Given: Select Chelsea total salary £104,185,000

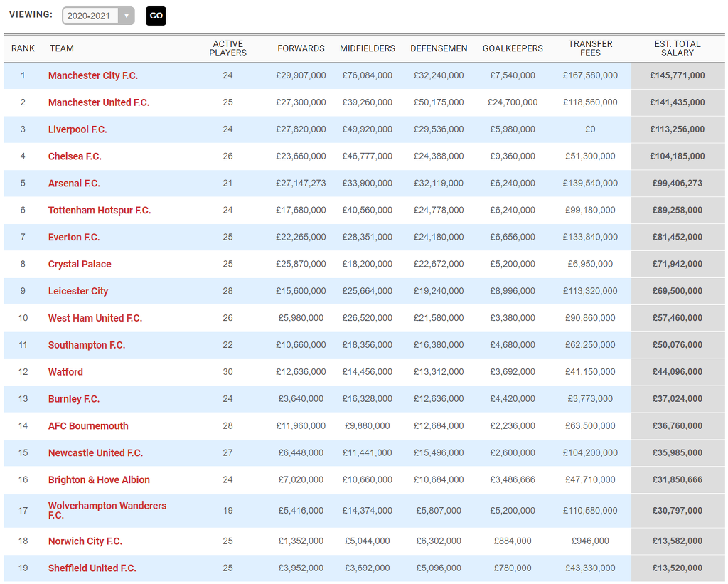Looking at the screenshot, I should [678, 156].
